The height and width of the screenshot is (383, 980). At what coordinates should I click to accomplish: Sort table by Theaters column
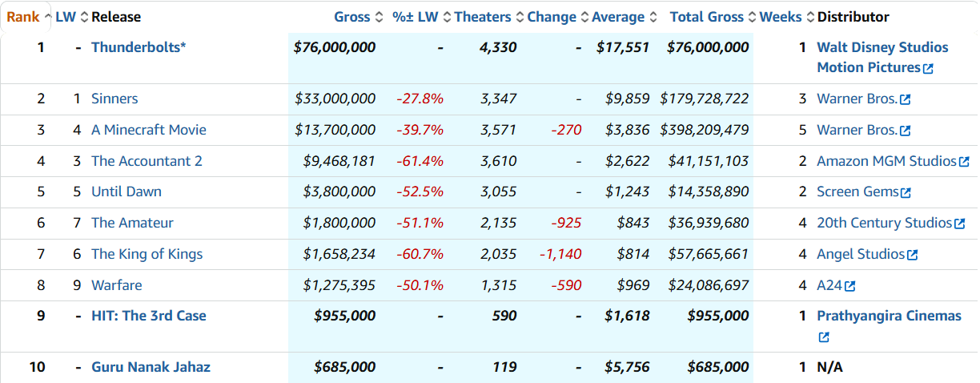tap(482, 17)
